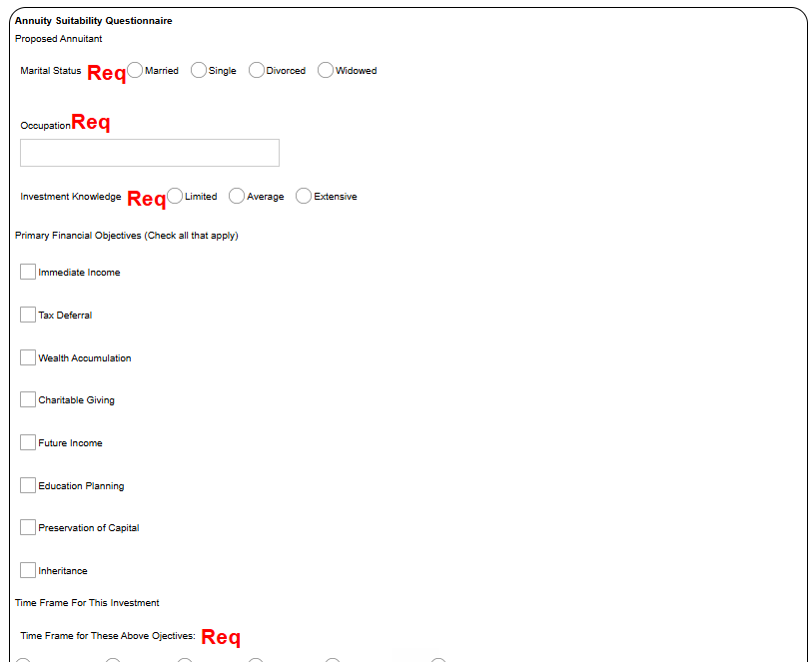Tick the Future Income checkbox
812x662 pixels.
tap(28, 442)
